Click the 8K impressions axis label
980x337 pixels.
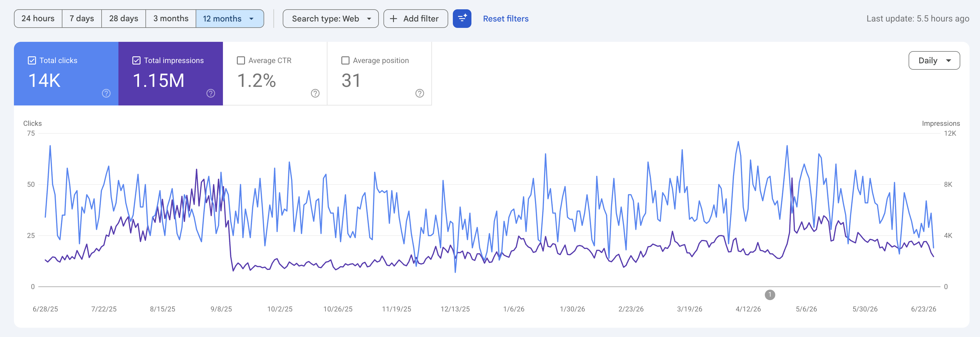(x=948, y=184)
